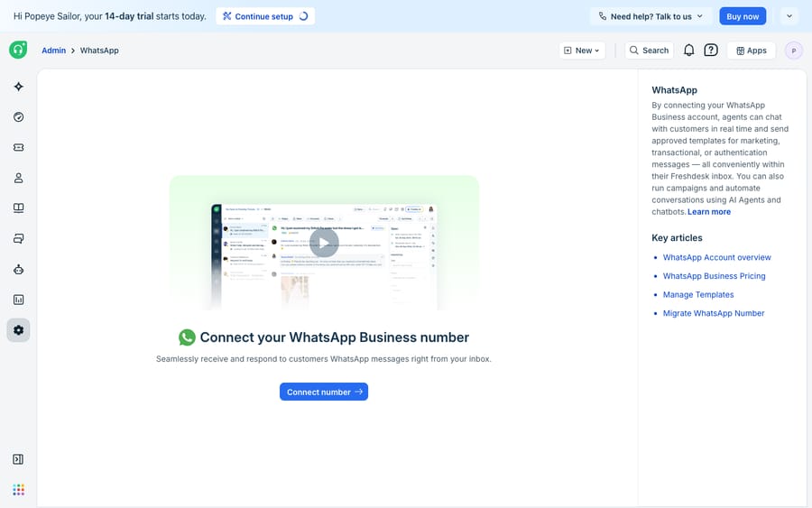Open the Contacts person icon
812x508 pixels.
[x=19, y=178]
